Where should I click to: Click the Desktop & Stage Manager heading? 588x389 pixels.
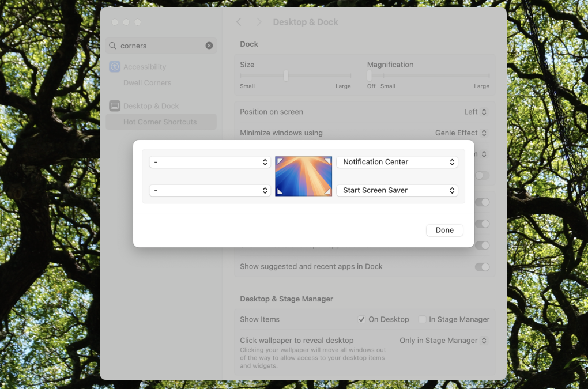[x=287, y=299]
